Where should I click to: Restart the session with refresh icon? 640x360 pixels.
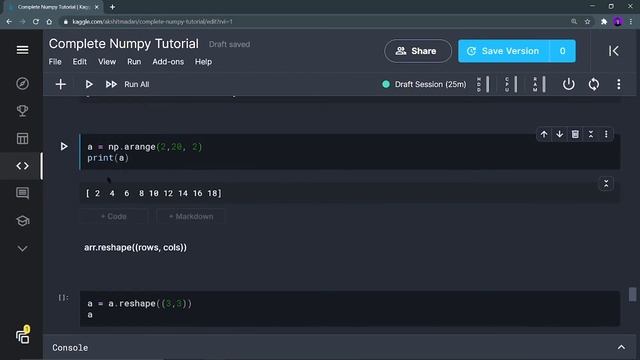(593, 84)
